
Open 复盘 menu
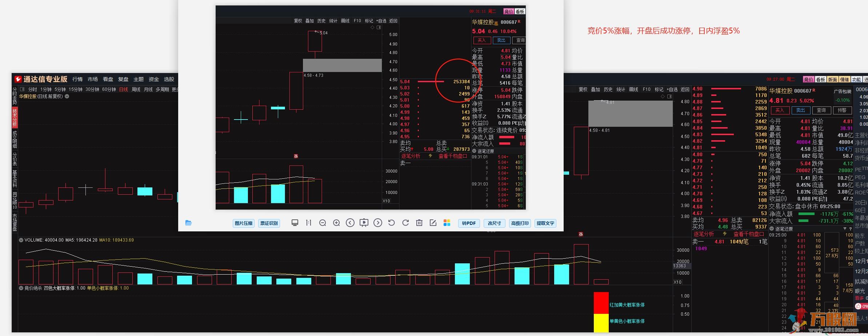point(123,79)
